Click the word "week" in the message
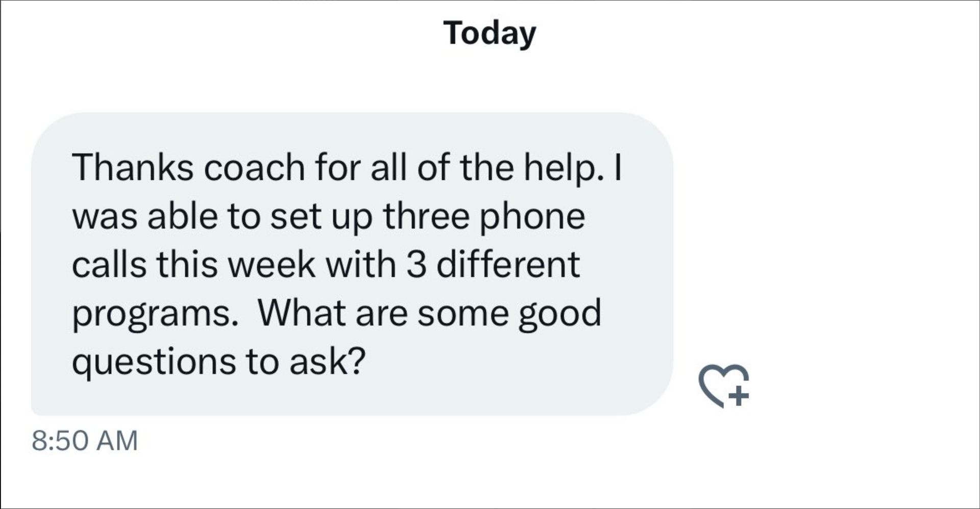 [271, 265]
